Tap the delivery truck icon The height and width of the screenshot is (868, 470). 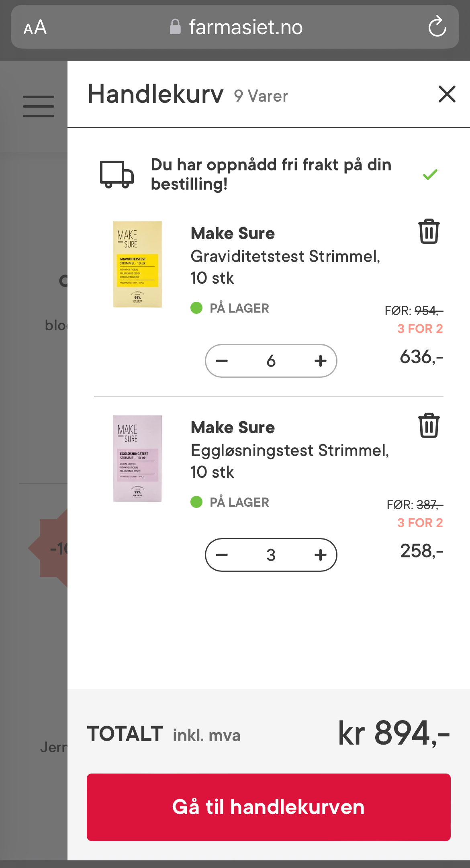[116, 174]
